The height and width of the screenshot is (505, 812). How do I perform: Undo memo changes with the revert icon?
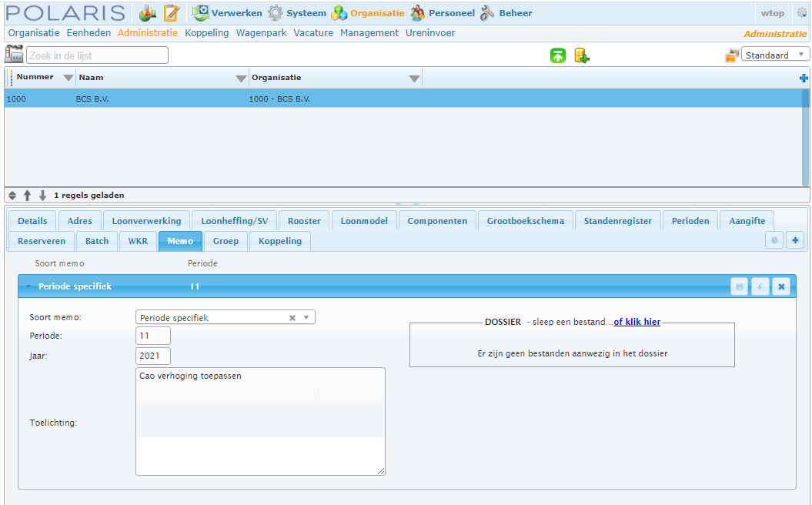(760, 286)
